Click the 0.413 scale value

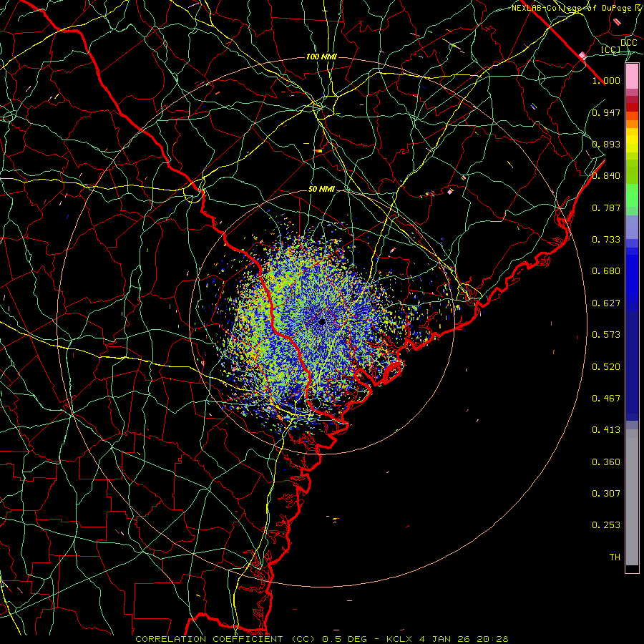(x=606, y=430)
